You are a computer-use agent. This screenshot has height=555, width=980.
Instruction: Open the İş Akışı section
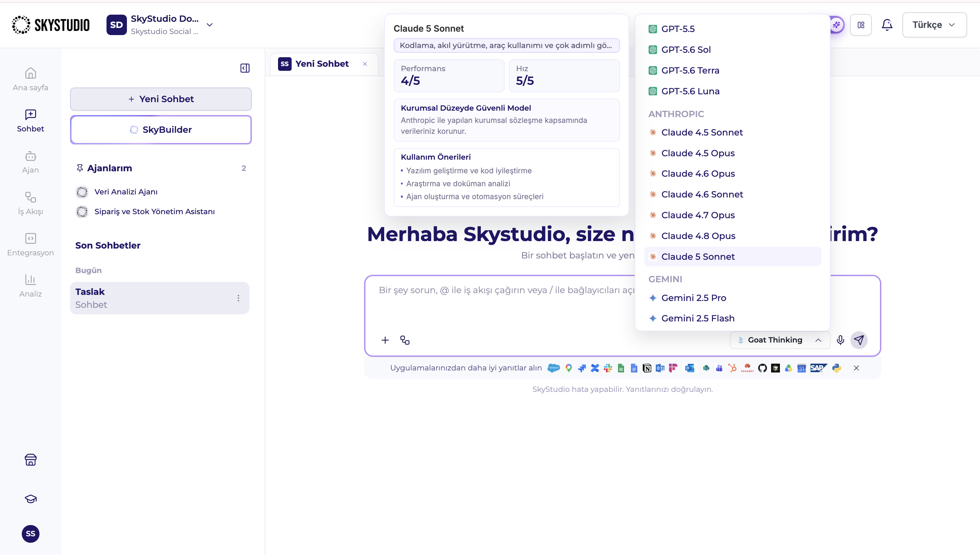pos(31,203)
